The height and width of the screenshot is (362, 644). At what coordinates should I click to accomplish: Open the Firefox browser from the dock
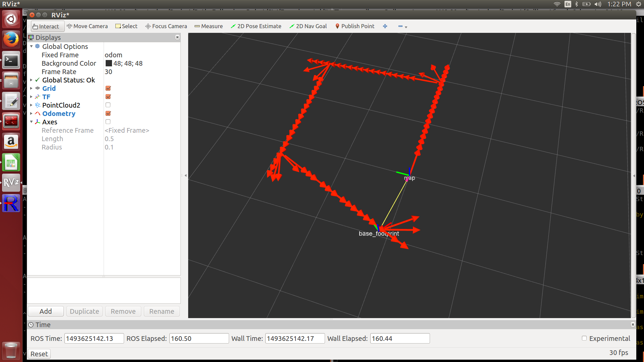tap(11, 40)
